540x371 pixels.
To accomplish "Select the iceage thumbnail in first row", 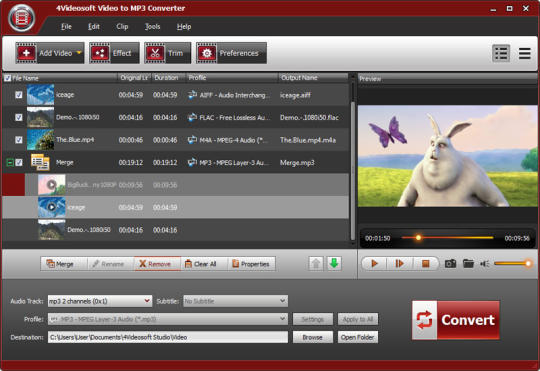I will click(40, 95).
